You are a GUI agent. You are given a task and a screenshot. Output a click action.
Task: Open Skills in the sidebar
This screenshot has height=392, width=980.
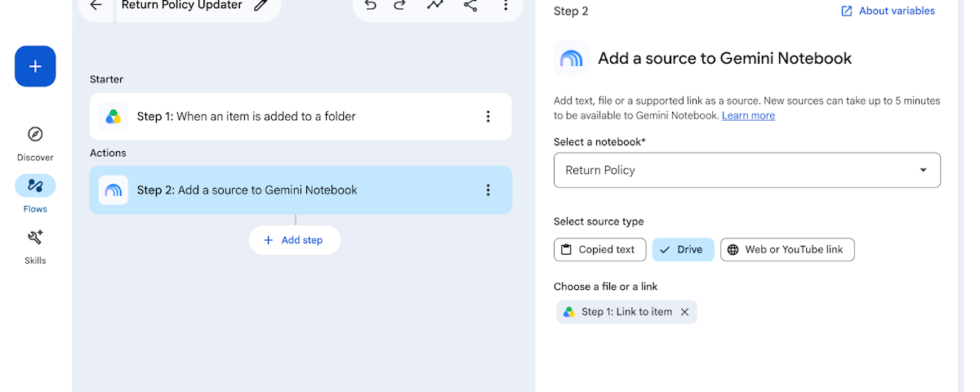coord(35,246)
